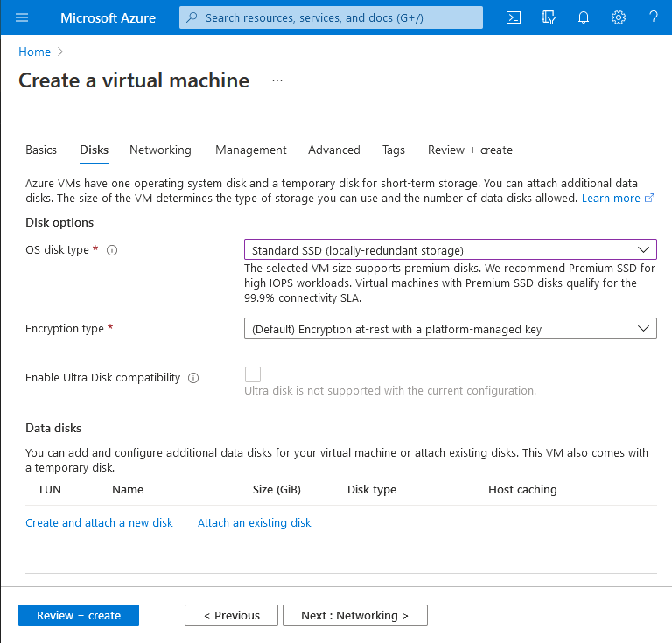
Task: Expand the Encryption type dropdown
Action: 450,329
